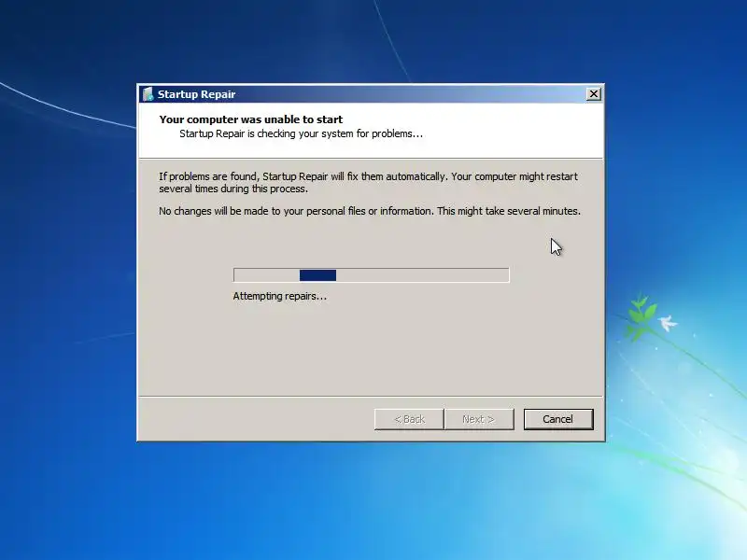Click the Startup Repair title bar icon
Screen dimensions: 747x560
click(148, 94)
